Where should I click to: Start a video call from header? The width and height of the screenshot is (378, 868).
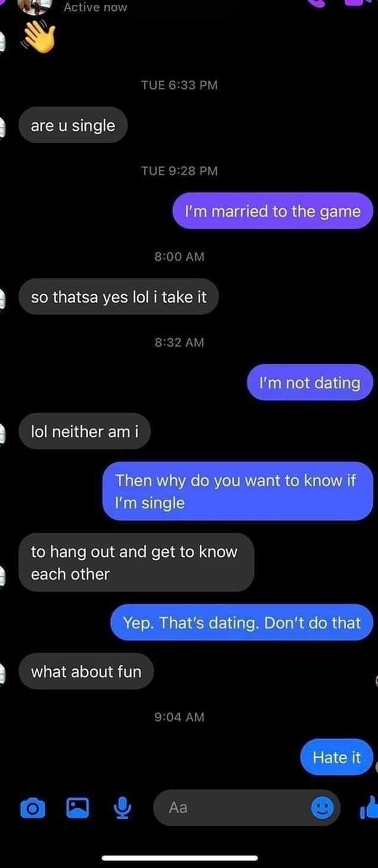pyautogui.click(x=354, y=3)
